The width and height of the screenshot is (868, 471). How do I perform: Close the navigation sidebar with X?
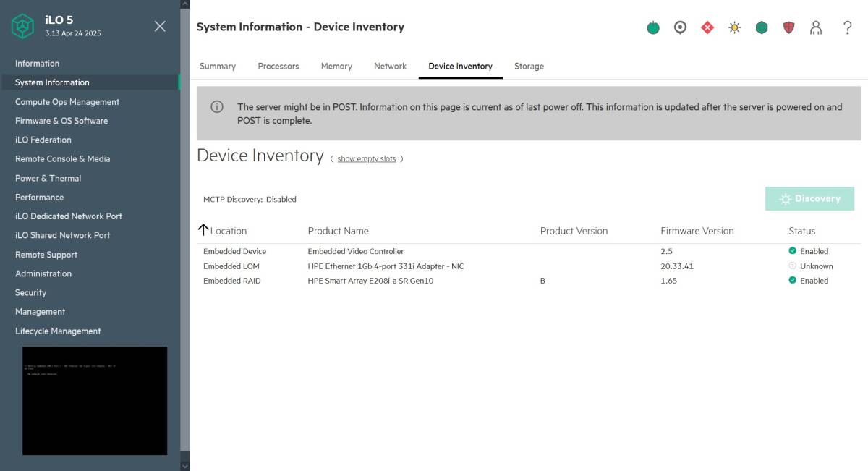click(160, 26)
